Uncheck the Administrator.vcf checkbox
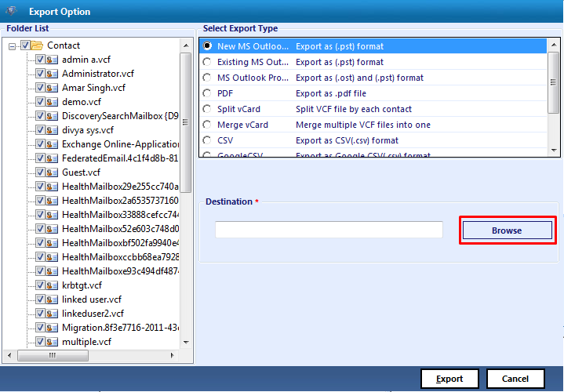The image size is (564, 392). 40,74
